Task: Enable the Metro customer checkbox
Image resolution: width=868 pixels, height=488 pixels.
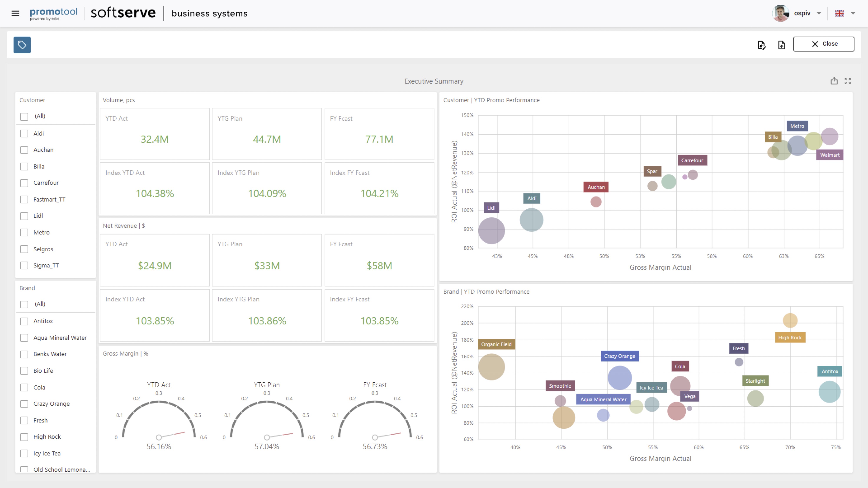Action: coord(24,233)
